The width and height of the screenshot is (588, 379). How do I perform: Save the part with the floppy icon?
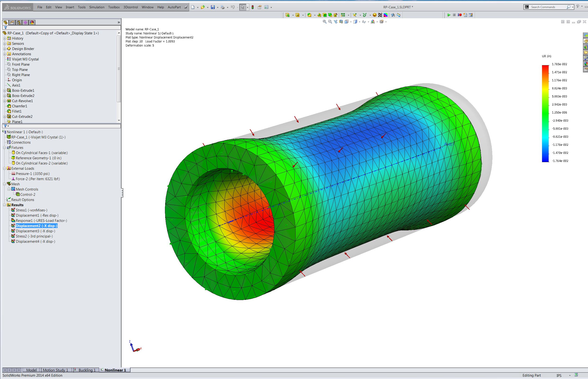point(213,7)
